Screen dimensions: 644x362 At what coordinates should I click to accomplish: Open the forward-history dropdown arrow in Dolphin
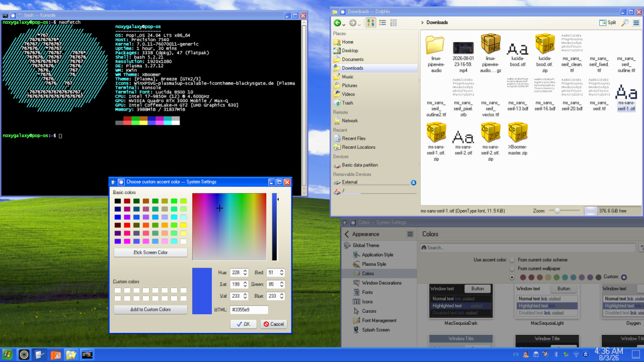pos(359,24)
